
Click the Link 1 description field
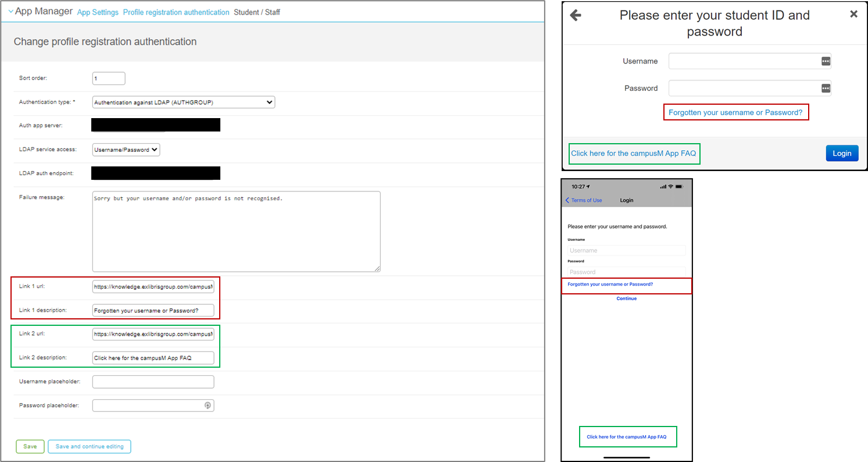pos(153,311)
